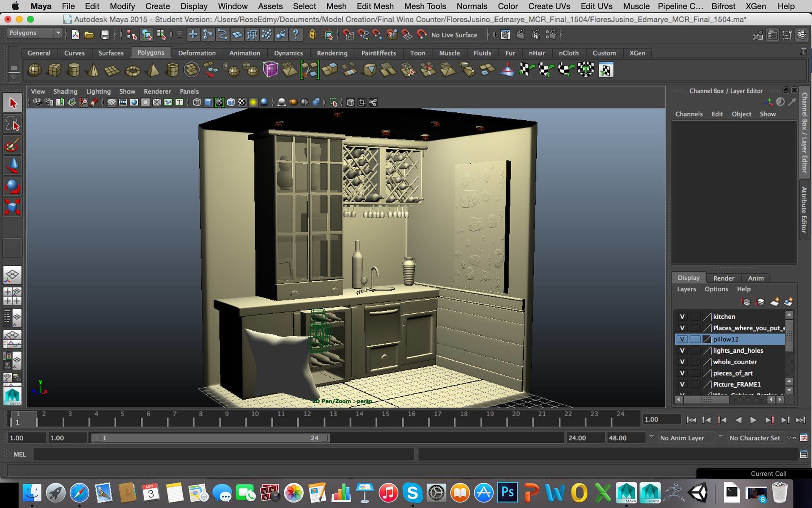Choose the Move tool in toolbox
This screenshot has height=508, width=812.
pyautogui.click(x=12, y=166)
